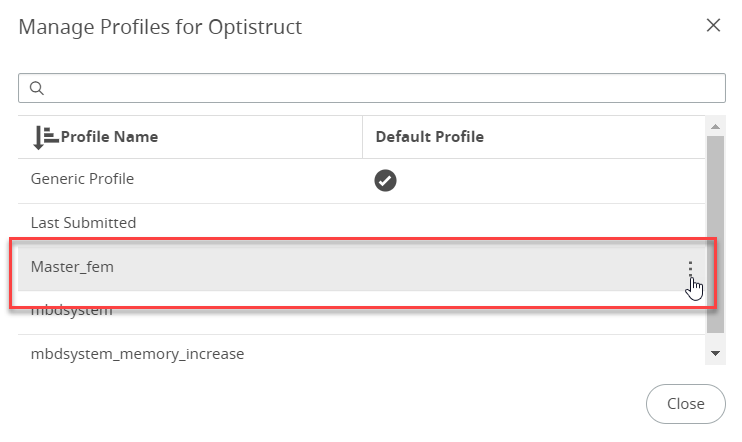Click the scrollbar down arrow

pyautogui.click(x=715, y=353)
